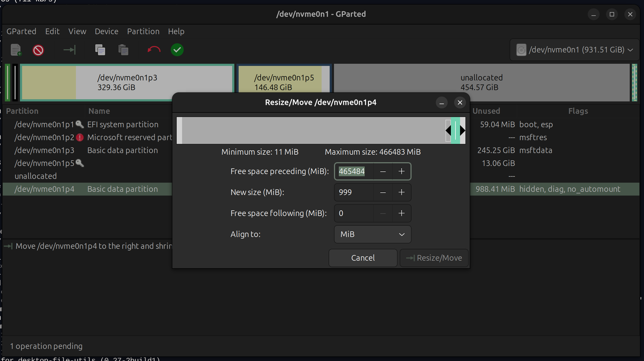The height and width of the screenshot is (361, 644).
Task: Open the GParted menu
Action: [x=21, y=31]
